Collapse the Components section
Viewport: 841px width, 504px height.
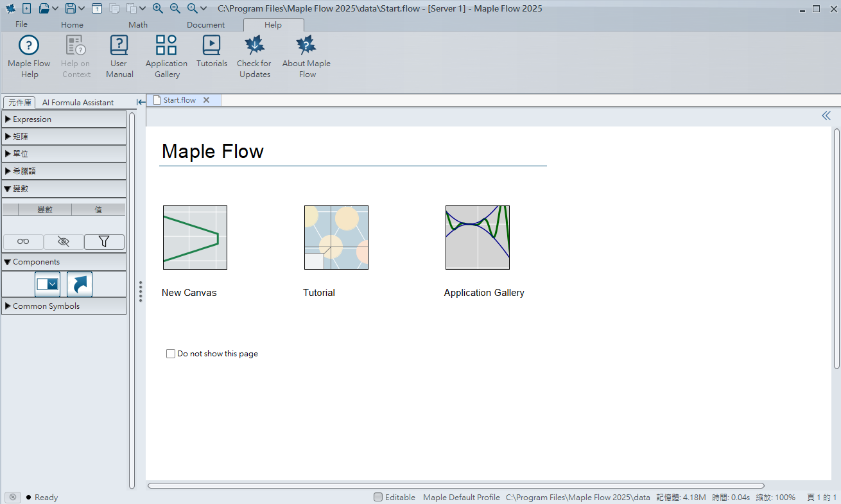tap(64, 262)
